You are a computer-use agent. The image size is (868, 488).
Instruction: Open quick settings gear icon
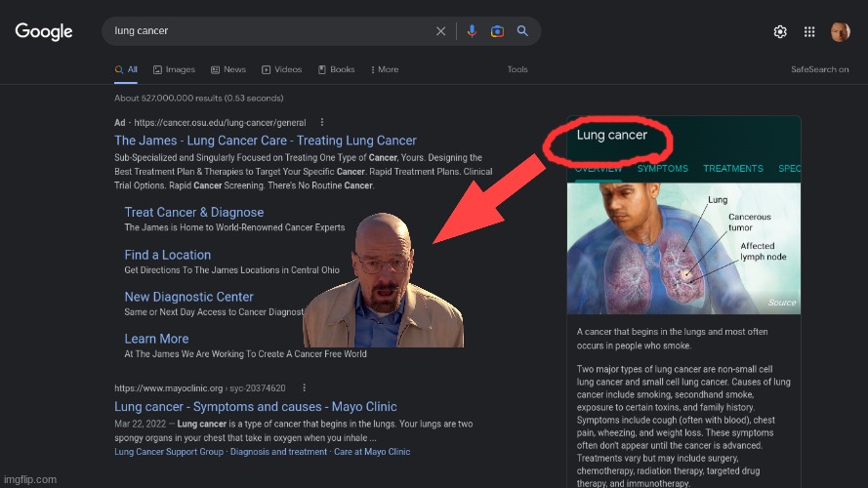[780, 32]
